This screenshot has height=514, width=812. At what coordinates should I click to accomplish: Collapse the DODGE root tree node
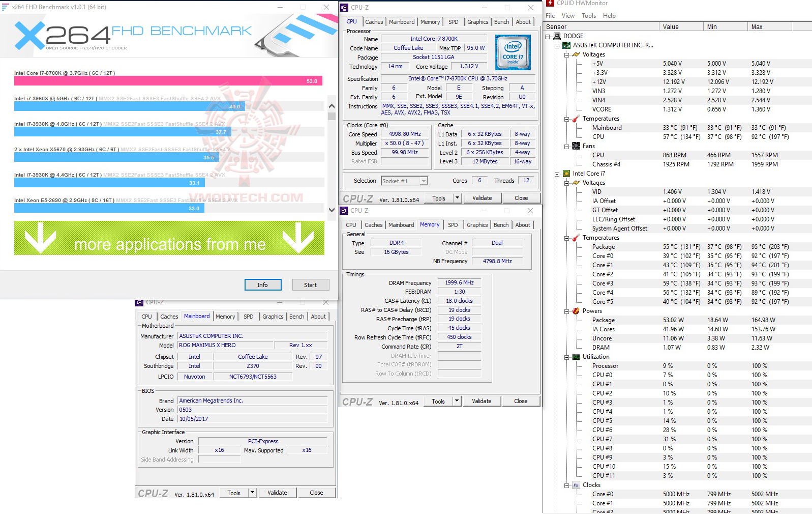point(548,36)
